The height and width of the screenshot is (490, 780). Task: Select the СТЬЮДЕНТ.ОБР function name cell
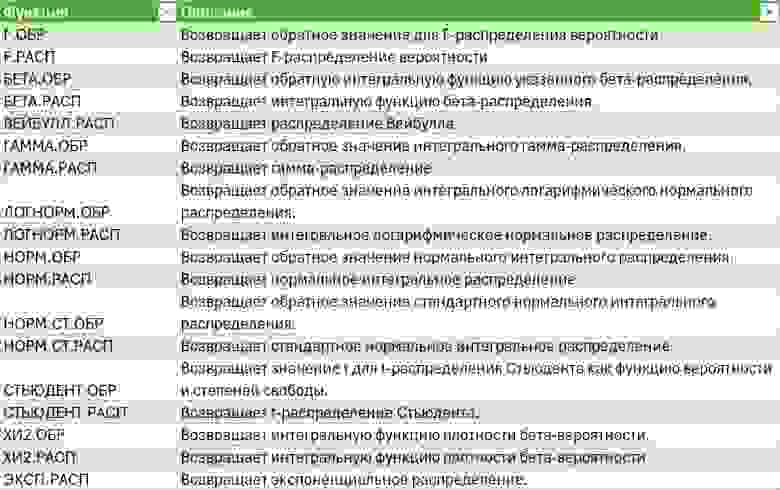[60, 391]
